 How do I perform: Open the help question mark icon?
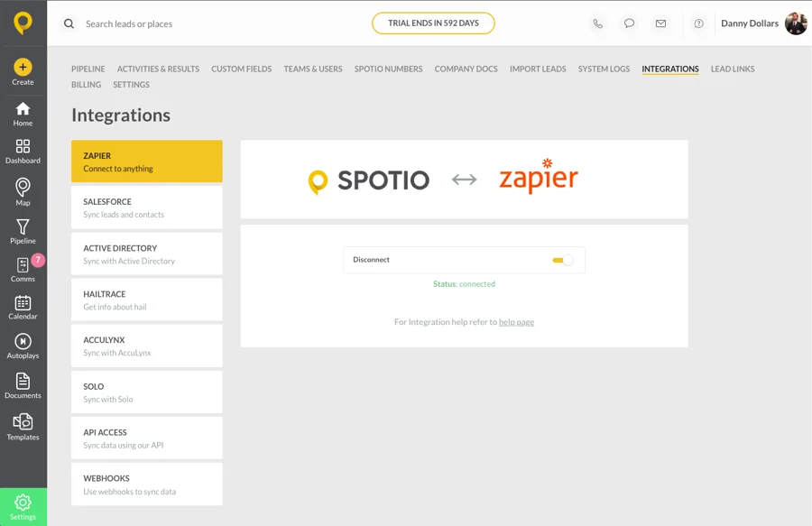coord(698,23)
